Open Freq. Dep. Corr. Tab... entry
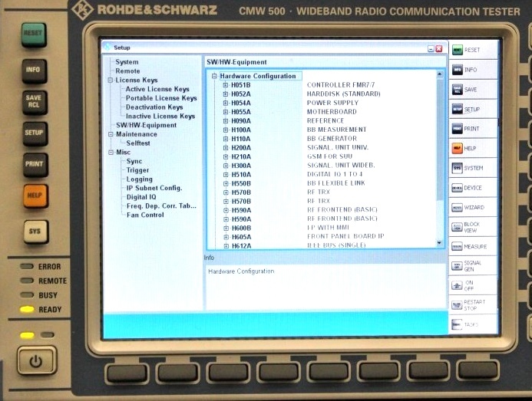Viewport: 532px width, 401px height. pyautogui.click(x=161, y=206)
